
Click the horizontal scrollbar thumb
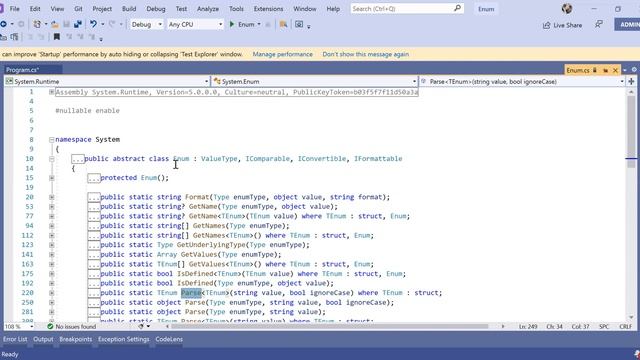tap(330, 327)
